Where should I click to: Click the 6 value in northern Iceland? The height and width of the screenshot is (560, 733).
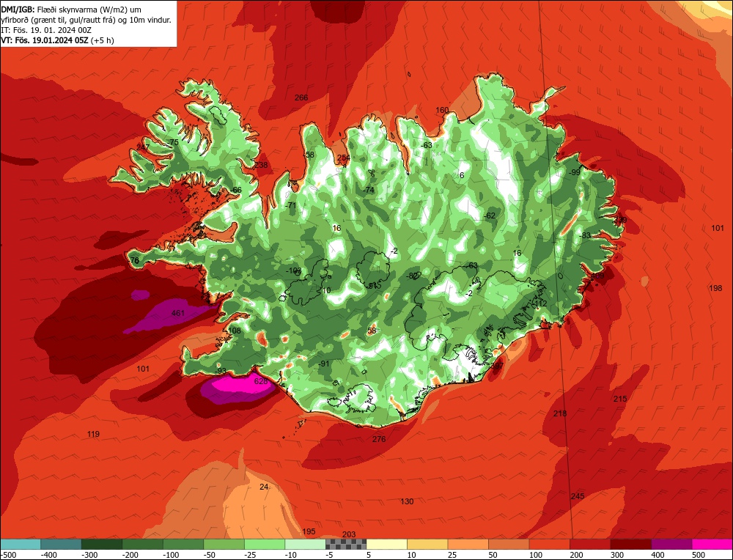(461, 175)
